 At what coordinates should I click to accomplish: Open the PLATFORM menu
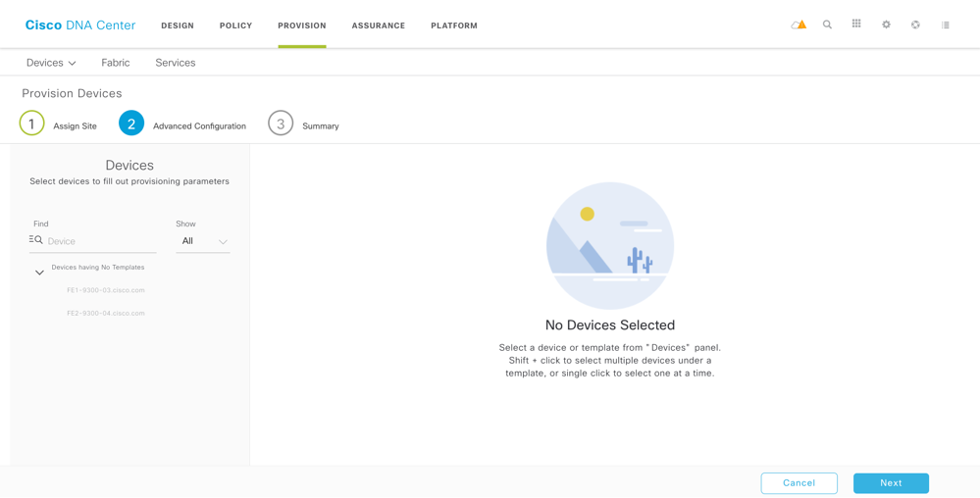[454, 25]
